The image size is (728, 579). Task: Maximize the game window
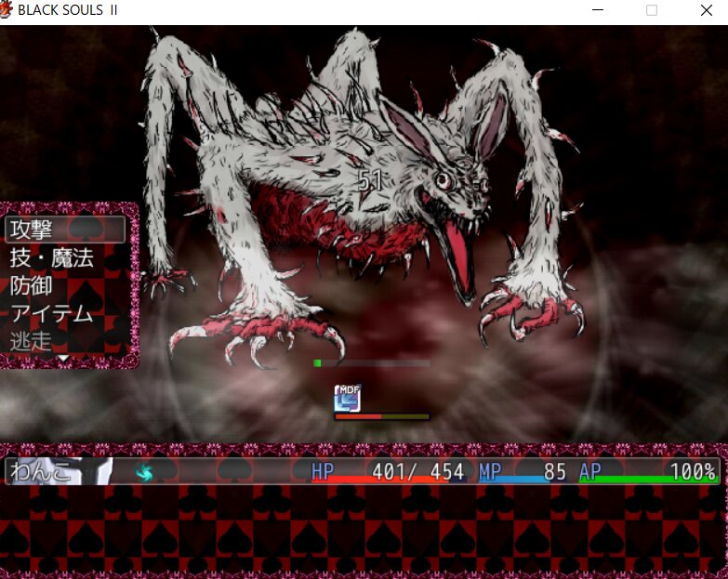pos(652,11)
